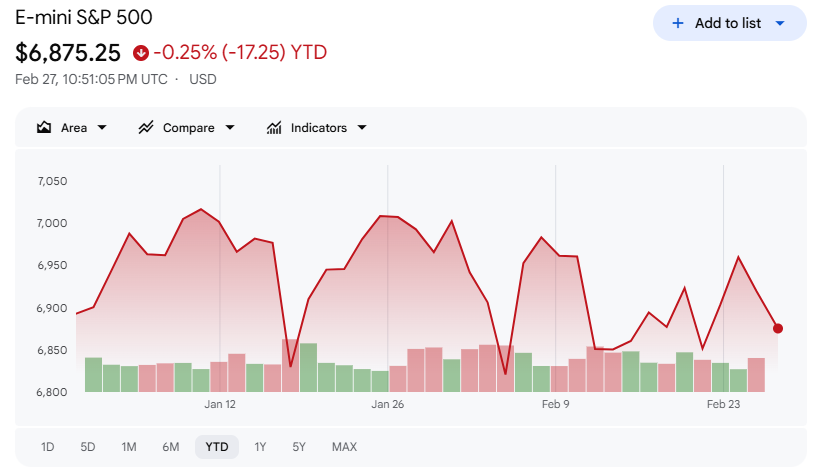Click the plus icon in Add to list

pyautogui.click(x=677, y=23)
